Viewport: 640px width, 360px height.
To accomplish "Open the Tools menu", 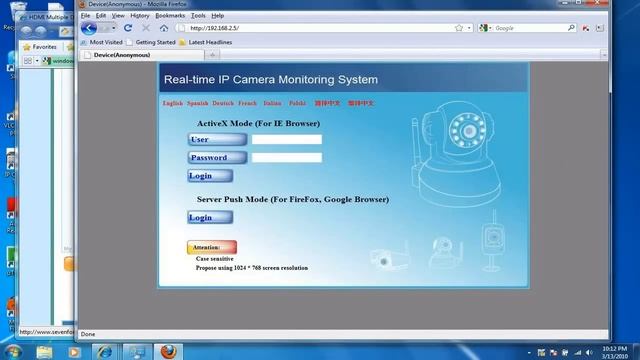I will click(198, 16).
